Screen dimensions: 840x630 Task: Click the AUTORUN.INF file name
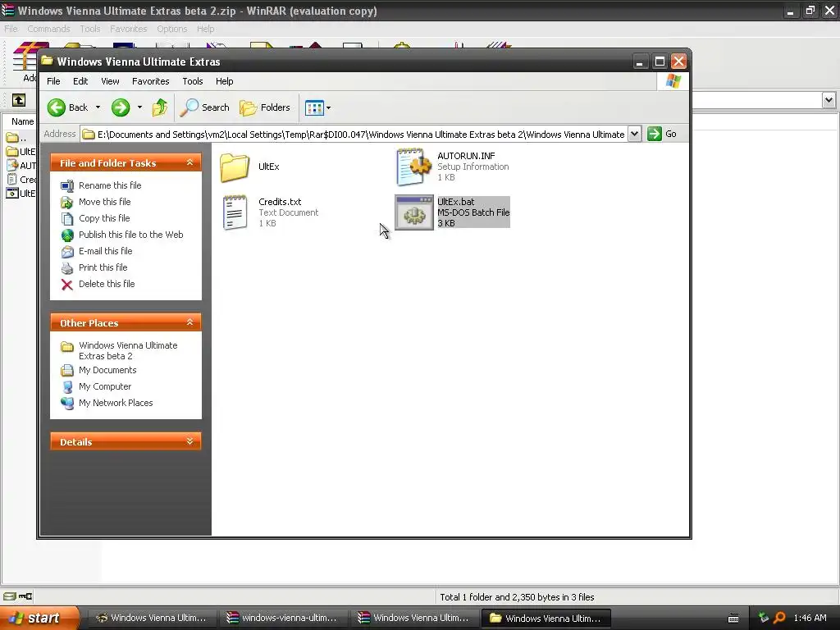coord(466,156)
